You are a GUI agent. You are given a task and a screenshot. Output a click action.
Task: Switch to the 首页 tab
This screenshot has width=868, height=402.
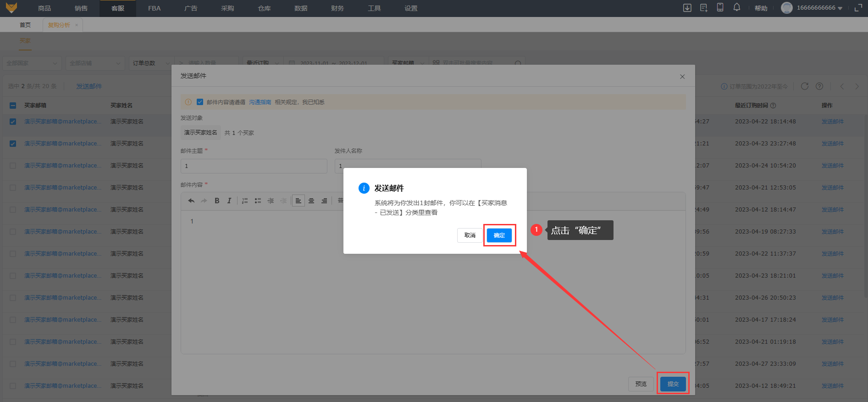click(25, 25)
